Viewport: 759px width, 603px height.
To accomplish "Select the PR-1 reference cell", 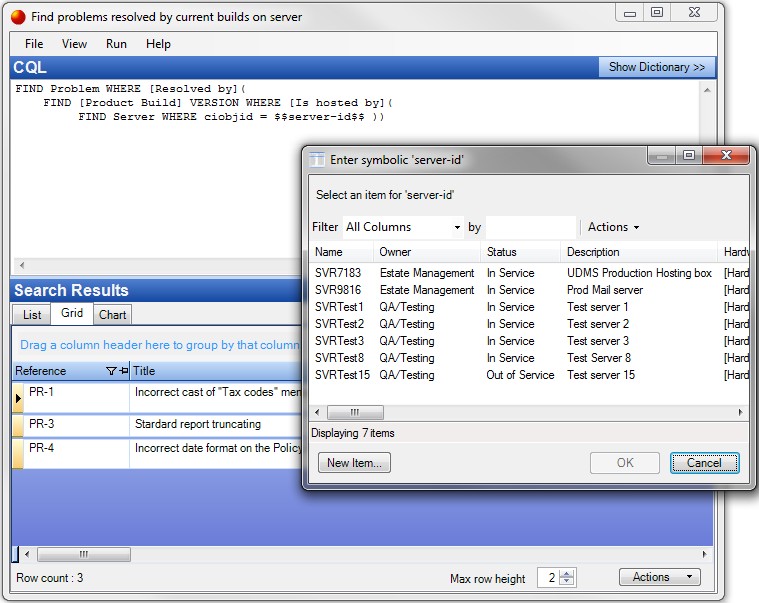I will (x=76, y=398).
